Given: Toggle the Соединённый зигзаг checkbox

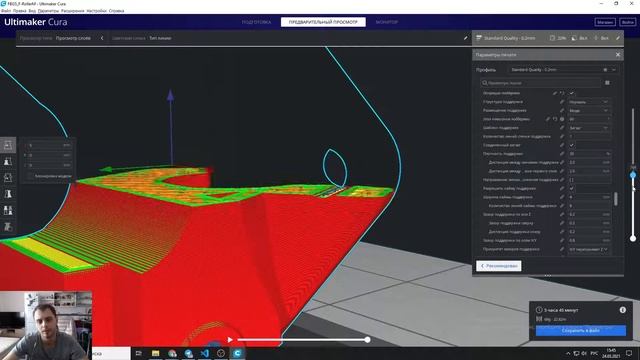Looking at the screenshot, I should pos(571,145).
